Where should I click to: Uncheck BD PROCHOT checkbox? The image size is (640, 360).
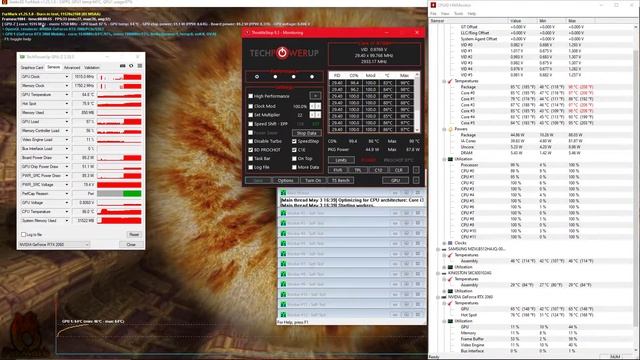pyautogui.click(x=251, y=150)
